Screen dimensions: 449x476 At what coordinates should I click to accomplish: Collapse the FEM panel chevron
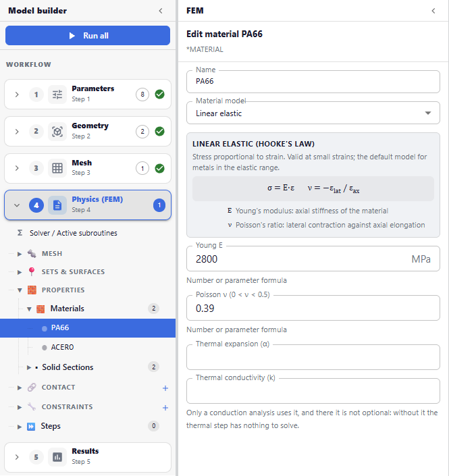tap(433, 11)
